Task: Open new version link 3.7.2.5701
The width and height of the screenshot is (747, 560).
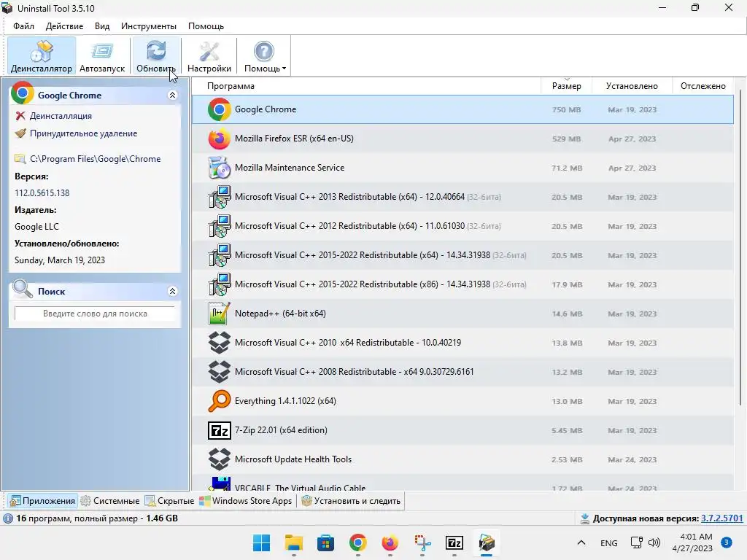Action: pos(721,518)
